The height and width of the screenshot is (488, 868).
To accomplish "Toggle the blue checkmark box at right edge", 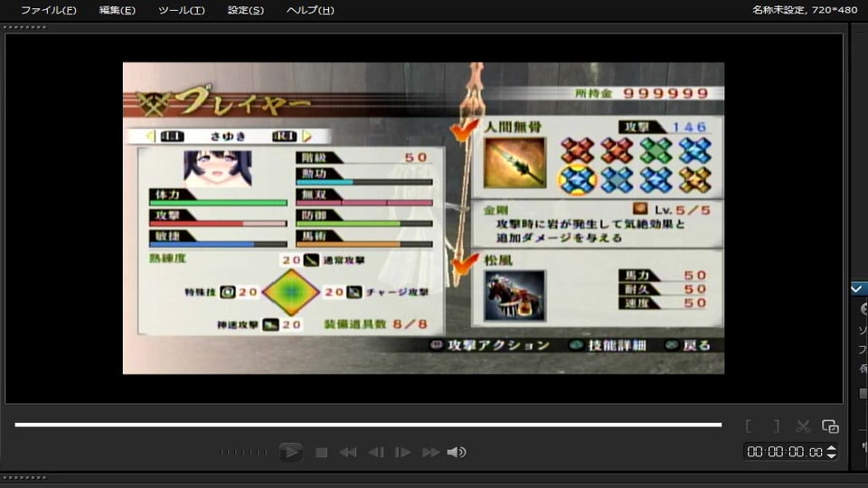I will tap(857, 288).
